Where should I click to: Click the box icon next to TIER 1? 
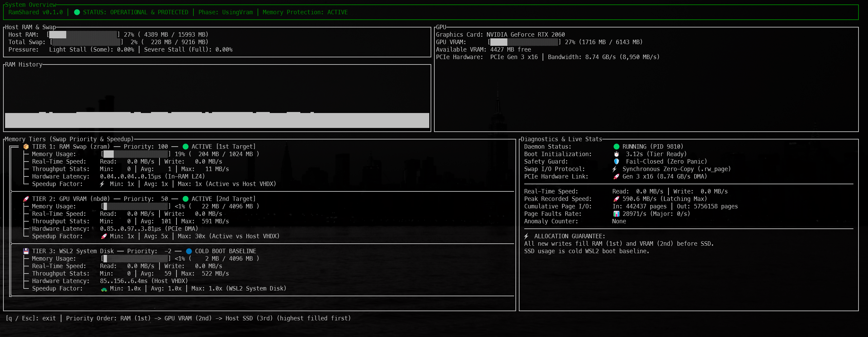(26, 147)
